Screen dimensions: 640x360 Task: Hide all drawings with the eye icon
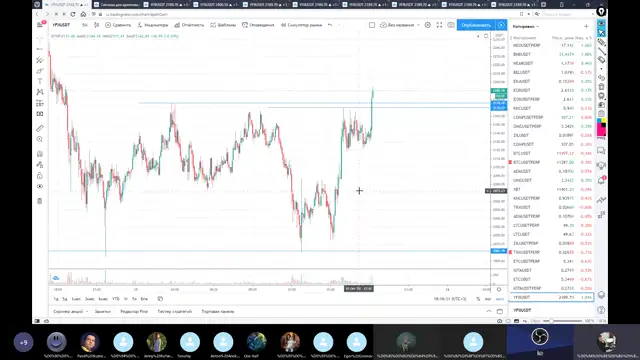(40, 186)
